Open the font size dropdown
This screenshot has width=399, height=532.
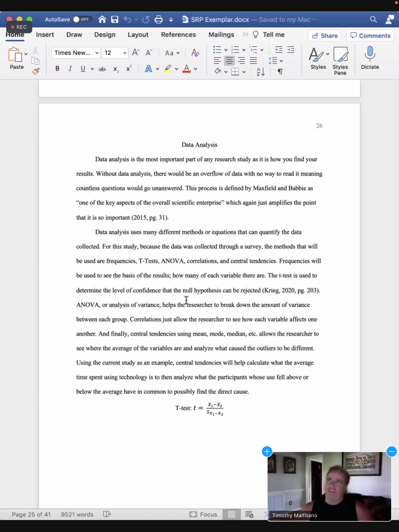click(125, 53)
